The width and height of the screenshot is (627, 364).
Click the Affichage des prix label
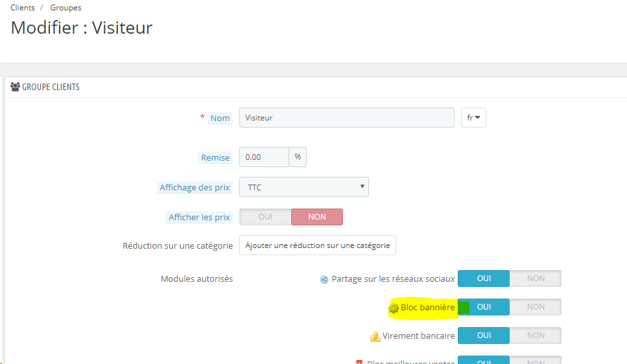pos(195,187)
